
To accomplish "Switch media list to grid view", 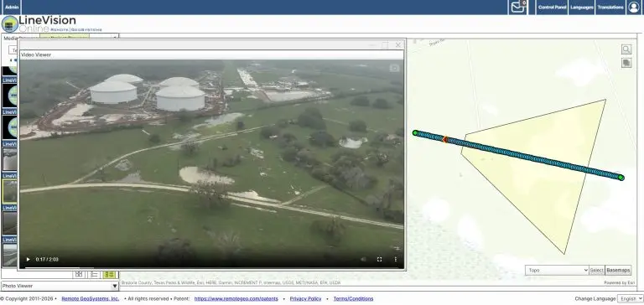I will (79, 274).
